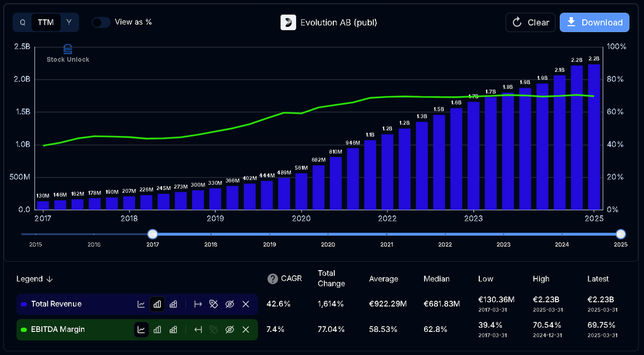Click the 682M revenue bar
644x355 pixels.
tap(319, 187)
